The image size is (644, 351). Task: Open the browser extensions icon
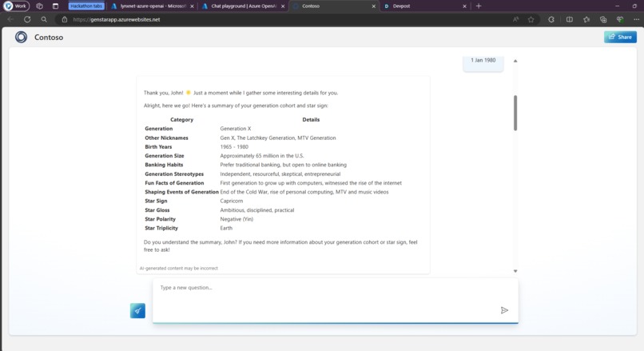pyautogui.click(x=551, y=19)
